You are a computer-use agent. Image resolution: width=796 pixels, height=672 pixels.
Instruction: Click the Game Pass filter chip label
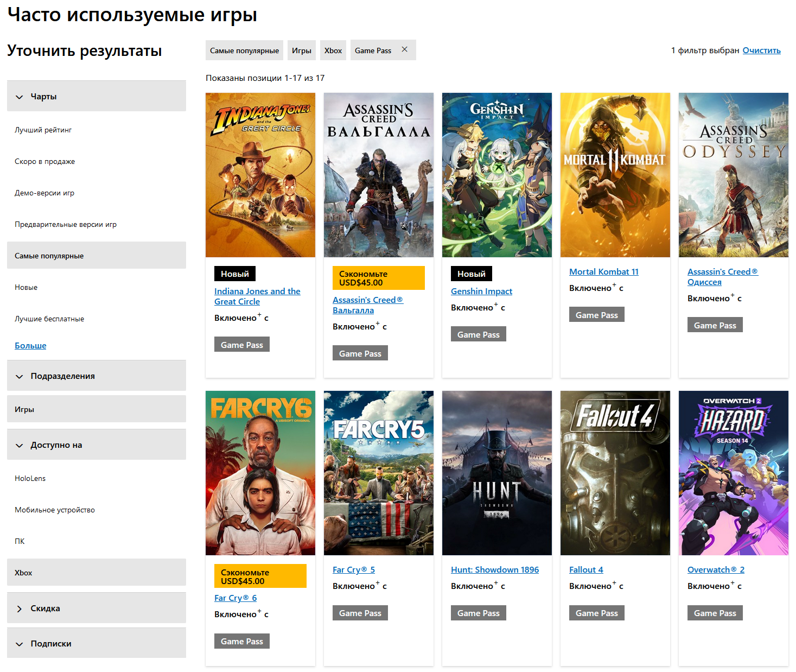click(x=373, y=50)
